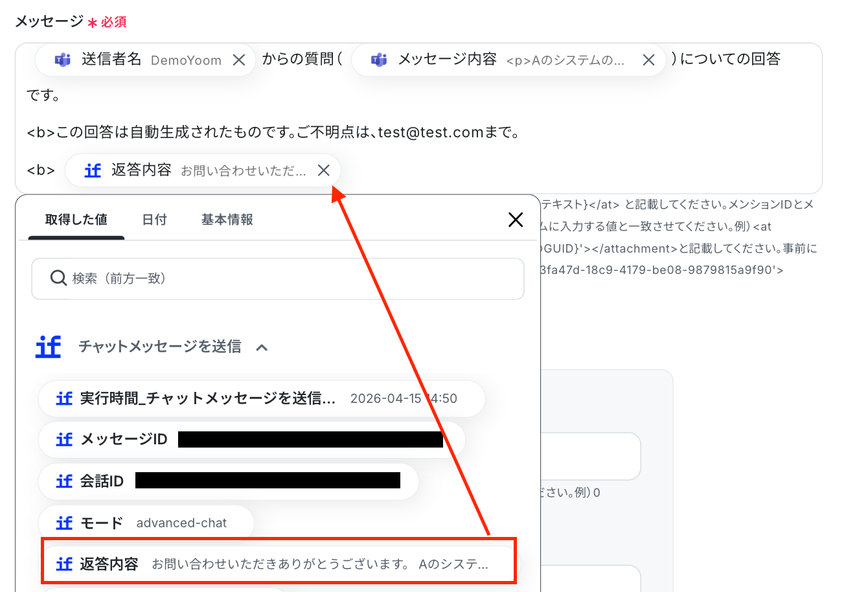This screenshot has width=868, height=592.
Task: Click the メッセージ field label
Action: (49, 21)
